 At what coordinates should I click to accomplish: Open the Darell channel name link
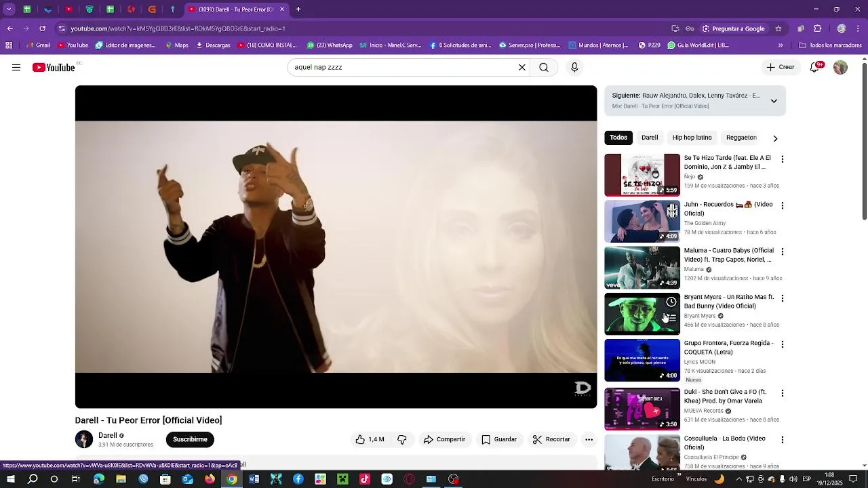coord(108,435)
